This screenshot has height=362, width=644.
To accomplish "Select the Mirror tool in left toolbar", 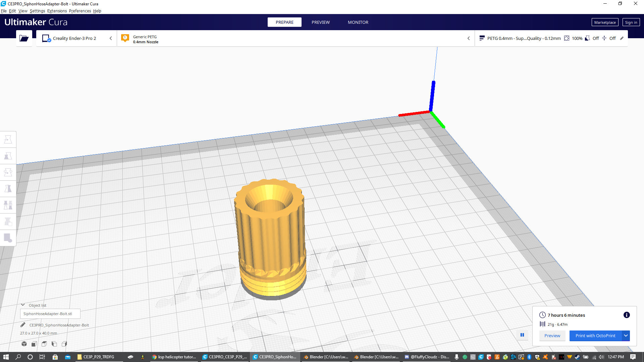I will click(x=8, y=189).
